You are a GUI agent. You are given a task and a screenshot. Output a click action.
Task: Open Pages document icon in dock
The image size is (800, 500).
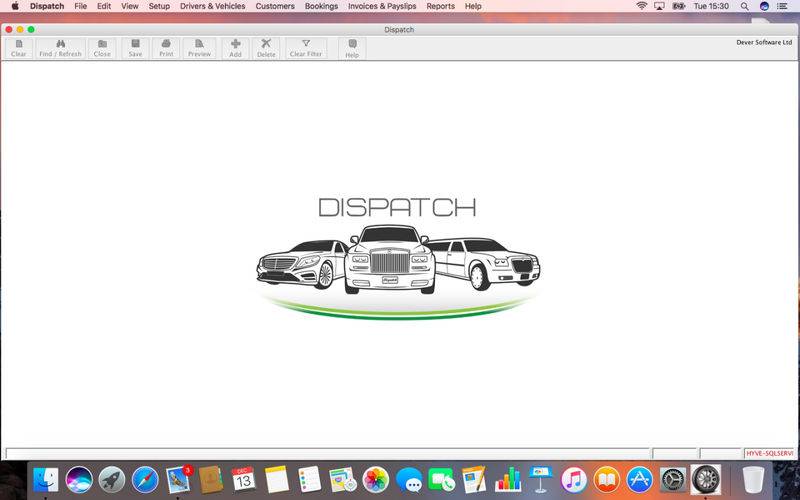[474, 480]
